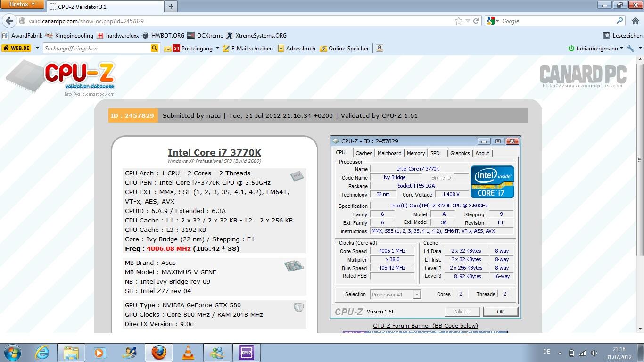Viewport: 644px width, 362px height.
Task: Open Windows Explorer from the taskbar
Action: (71, 353)
